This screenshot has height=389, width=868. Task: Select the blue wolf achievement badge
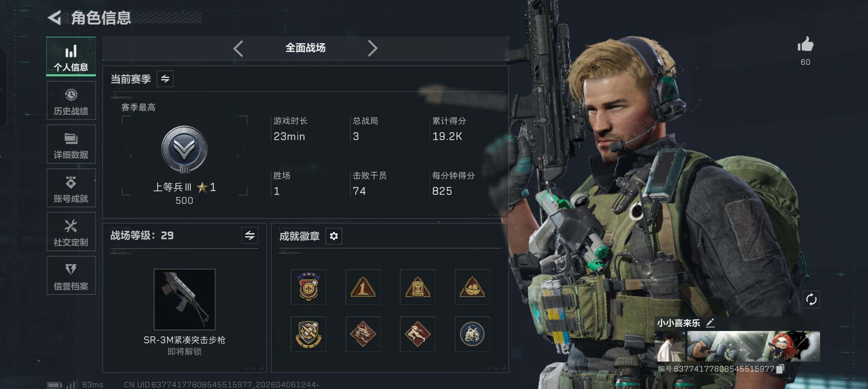click(x=472, y=334)
